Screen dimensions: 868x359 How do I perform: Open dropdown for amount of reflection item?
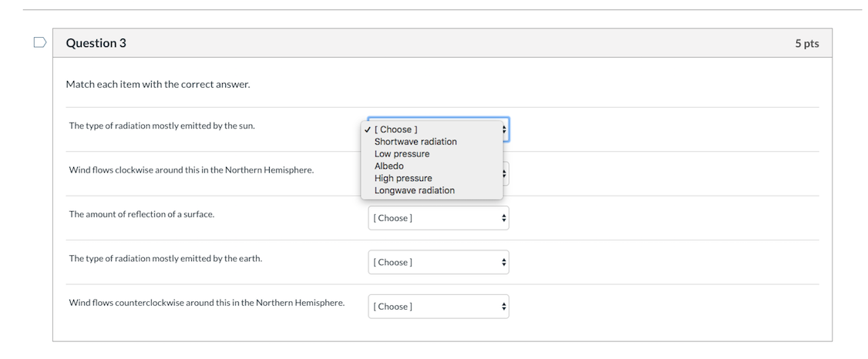[x=439, y=218]
